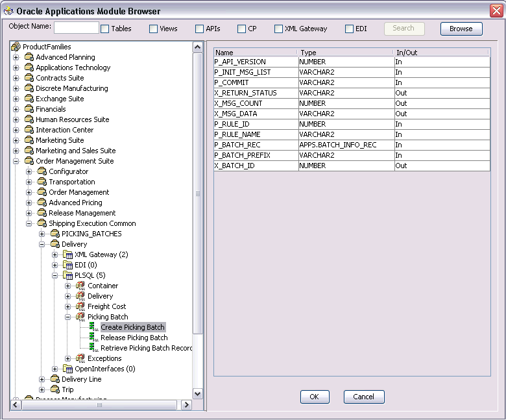Click inside the Object Name field

pyautogui.click(x=76, y=27)
